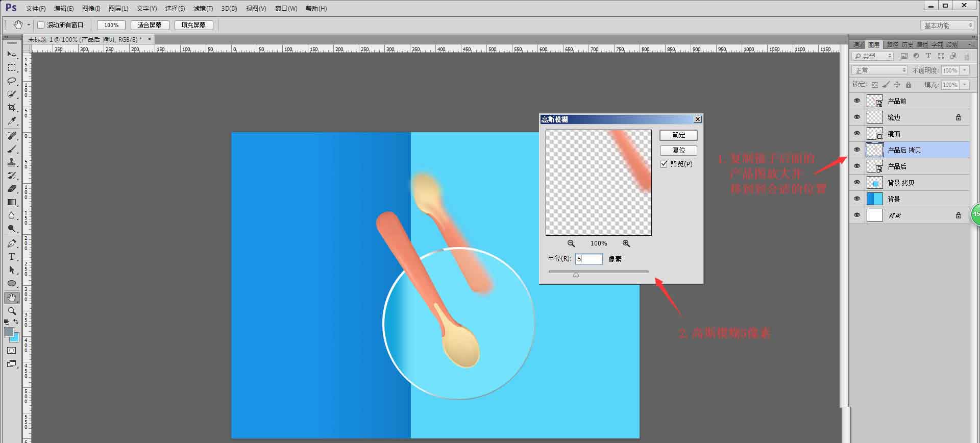980x443 pixels.
Task: Open the 填充 slider arrow
Action: (x=964, y=85)
